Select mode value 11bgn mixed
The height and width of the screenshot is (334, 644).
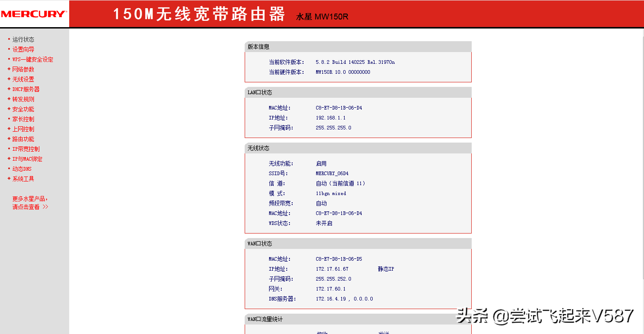click(331, 193)
